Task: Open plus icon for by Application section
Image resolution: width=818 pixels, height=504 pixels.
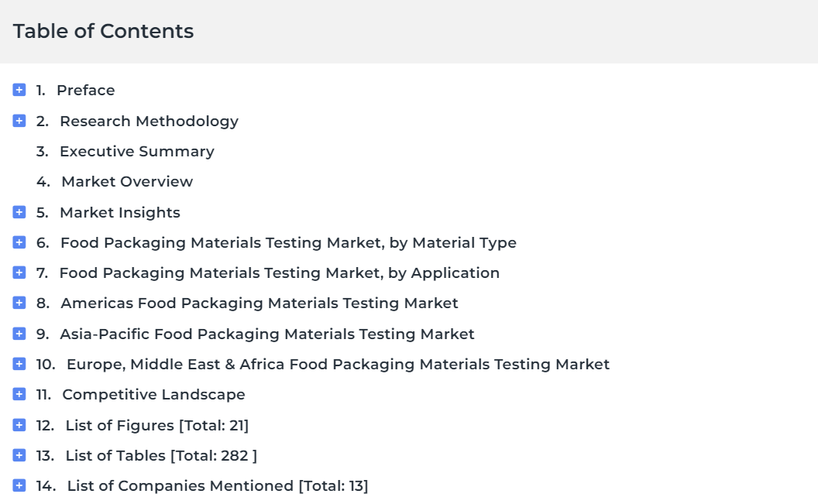Action: 19,273
